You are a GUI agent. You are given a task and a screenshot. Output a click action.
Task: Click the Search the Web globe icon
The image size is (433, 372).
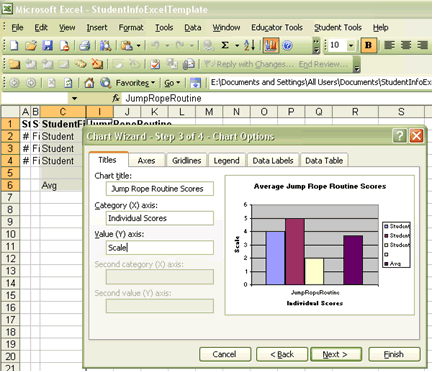pos(106,83)
